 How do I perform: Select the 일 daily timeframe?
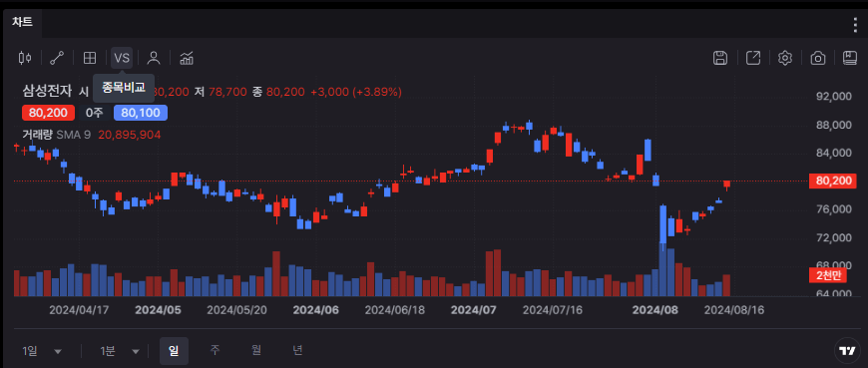tap(174, 351)
